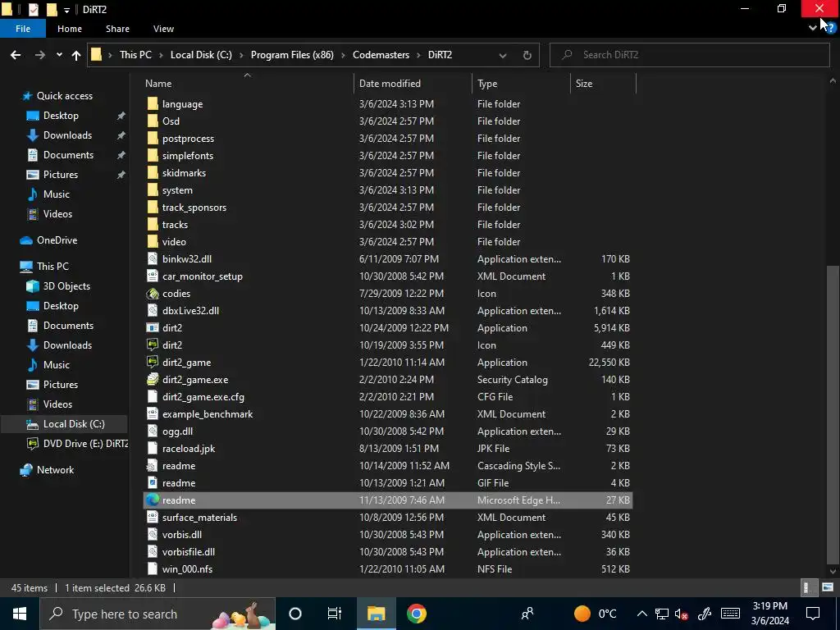Expand chevron after Codemasters in address bar
This screenshot has width=840, height=630.
tap(418, 55)
